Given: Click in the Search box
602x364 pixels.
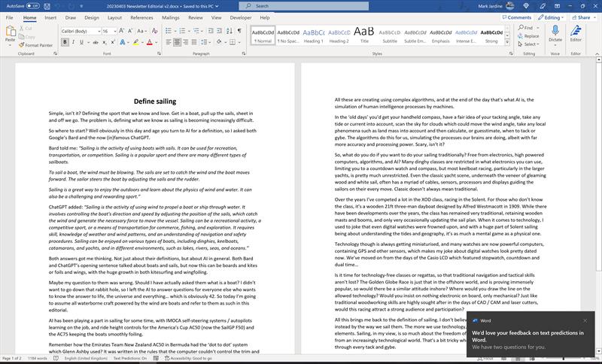Looking at the screenshot, I should (304, 6).
